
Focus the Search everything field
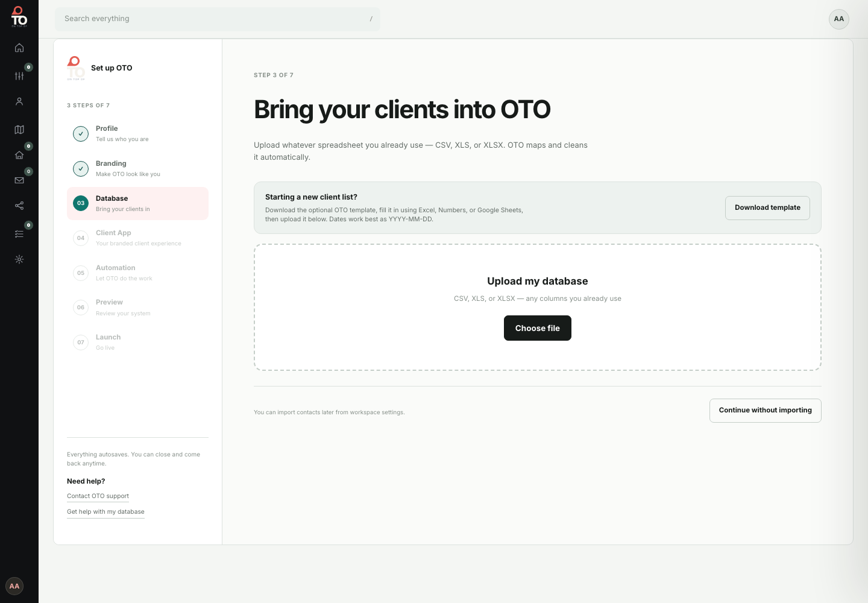pyautogui.click(x=218, y=19)
